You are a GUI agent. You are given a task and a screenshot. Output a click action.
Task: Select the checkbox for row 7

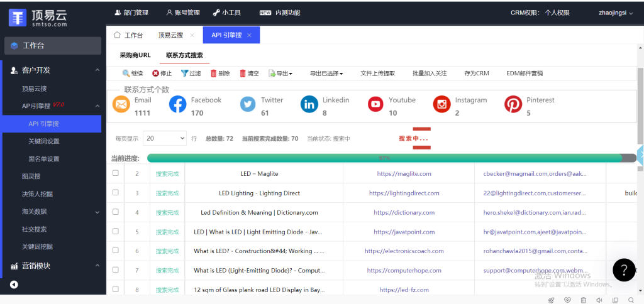tap(115, 270)
